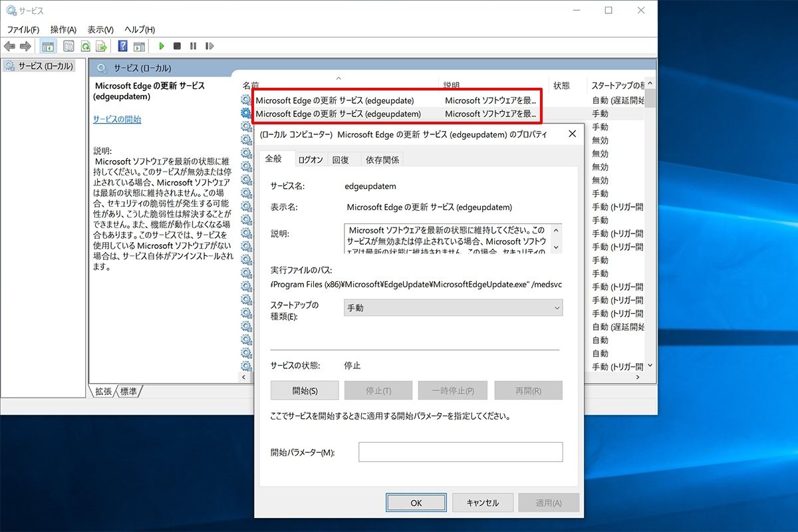The image size is (798, 532).
Task: Open the 表示(V) menu
Action: point(100,30)
